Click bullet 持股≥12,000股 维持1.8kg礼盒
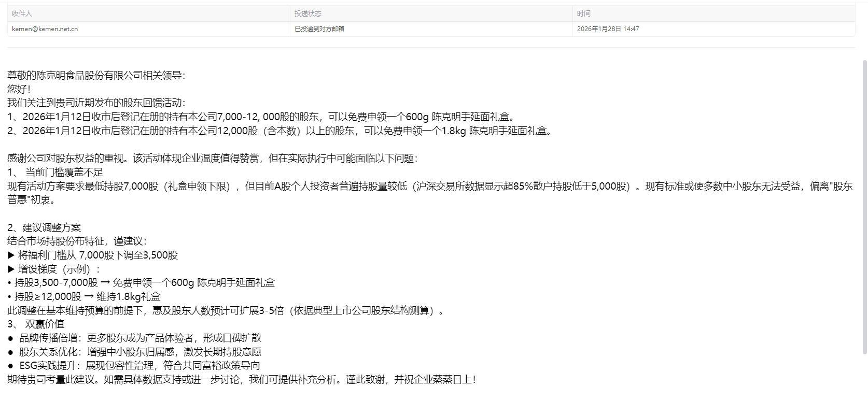 84,297
